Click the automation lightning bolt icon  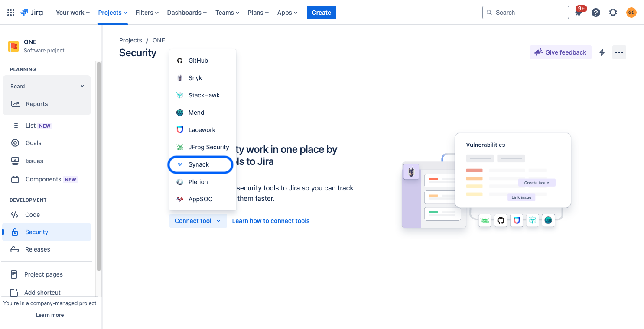click(602, 52)
